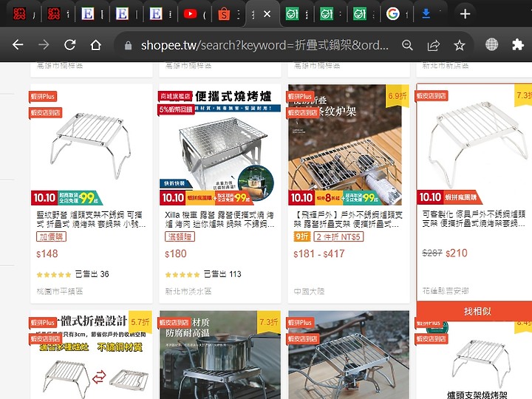Click the 花蓮縣吉安鄉 location text
532x399 pixels.
446,290
